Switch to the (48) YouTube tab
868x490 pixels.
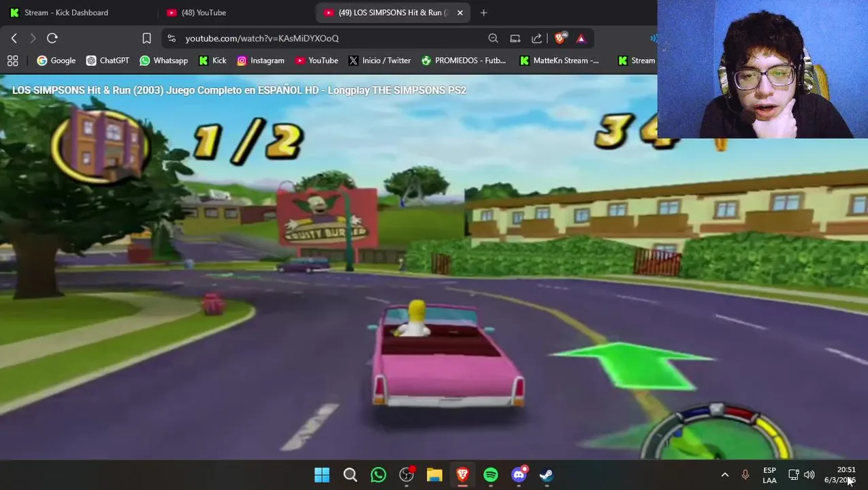pos(235,12)
